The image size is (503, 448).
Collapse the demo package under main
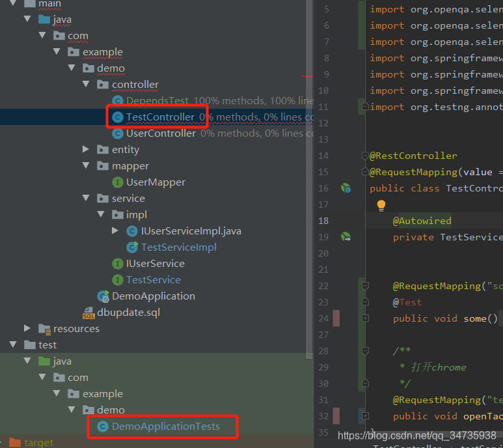pyautogui.click(x=72, y=68)
